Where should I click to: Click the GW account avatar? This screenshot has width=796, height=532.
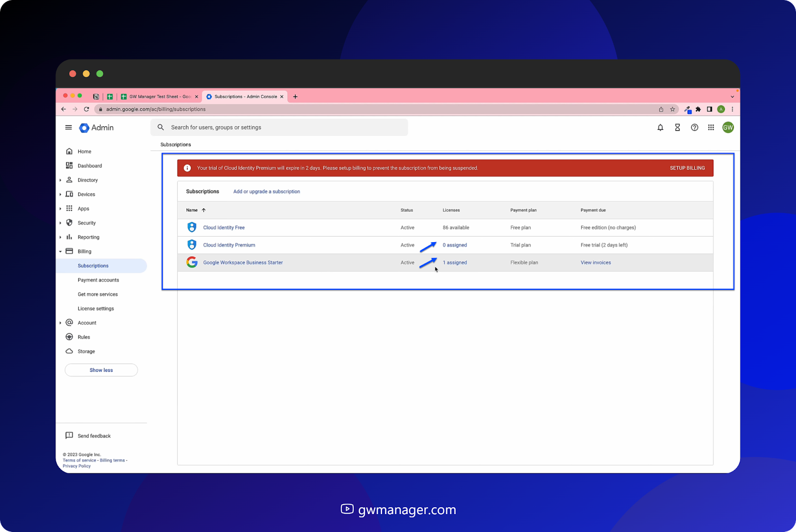pyautogui.click(x=728, y=127)
